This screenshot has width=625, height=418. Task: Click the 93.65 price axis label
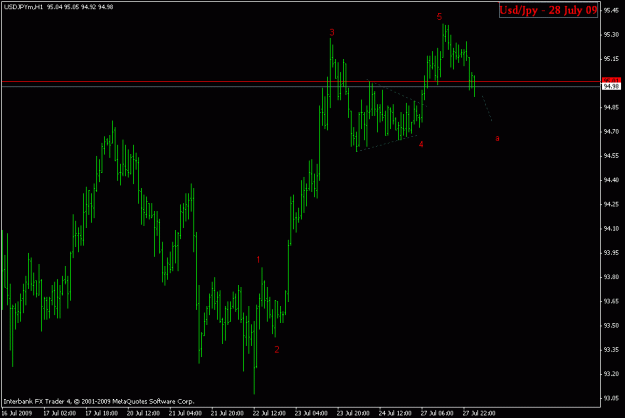tap(611, 301)
